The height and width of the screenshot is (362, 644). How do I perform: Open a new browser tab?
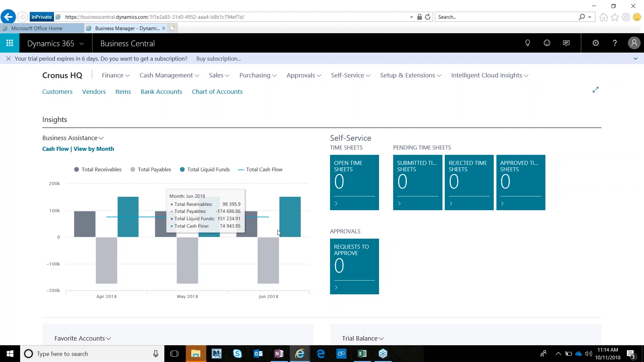[x=172, y=28]
